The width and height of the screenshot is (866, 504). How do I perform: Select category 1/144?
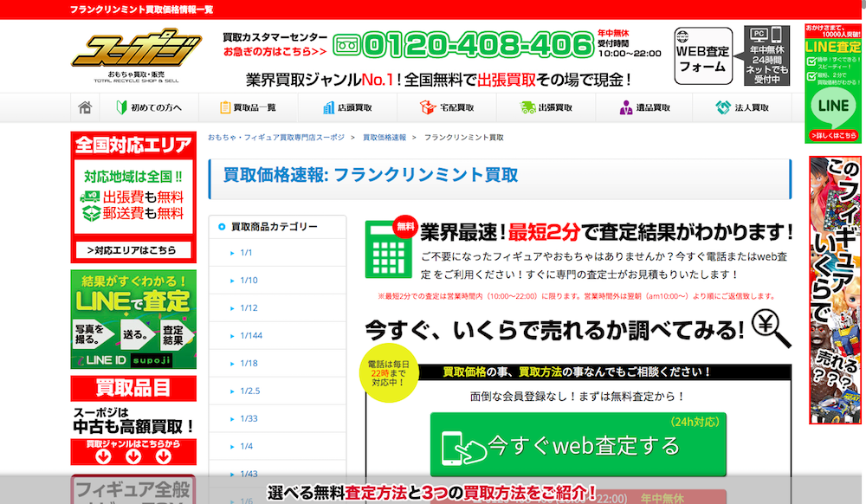tap(251, 336)
